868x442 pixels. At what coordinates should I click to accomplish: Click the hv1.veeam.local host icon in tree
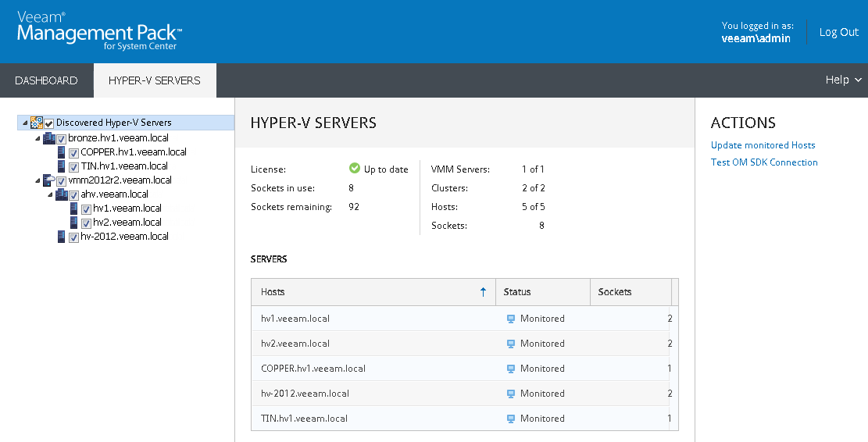coord(74,208)
